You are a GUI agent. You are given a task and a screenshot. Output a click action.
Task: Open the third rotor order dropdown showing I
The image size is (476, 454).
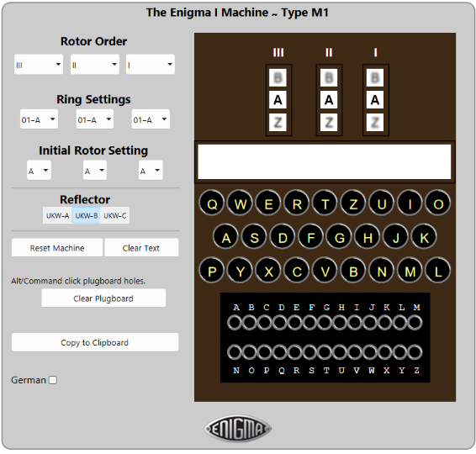click(151, 65)
